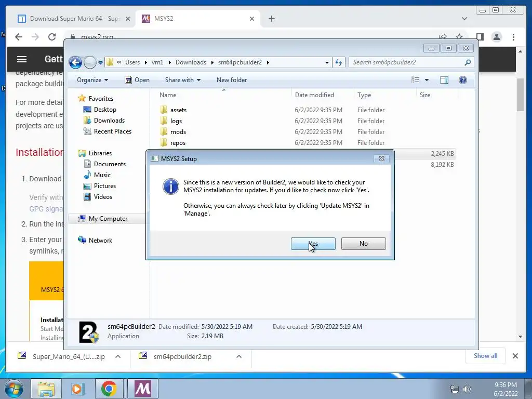
Task: Close Chrome downloads bar
Action: pos(515,356)
